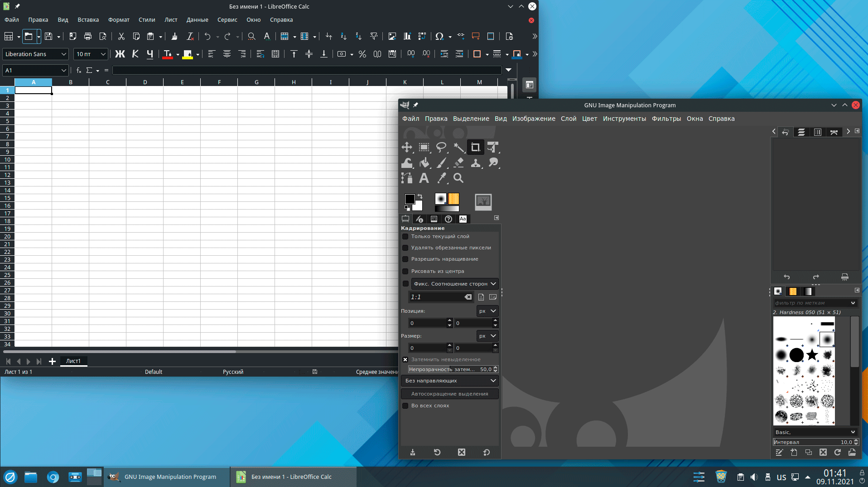Image resolution: width=868 pixels, height=487 pixels.
Task: Open 'Фикс. Соотношение сторон' dropdown
Action: pyautogui.click(x=454, y=284)
